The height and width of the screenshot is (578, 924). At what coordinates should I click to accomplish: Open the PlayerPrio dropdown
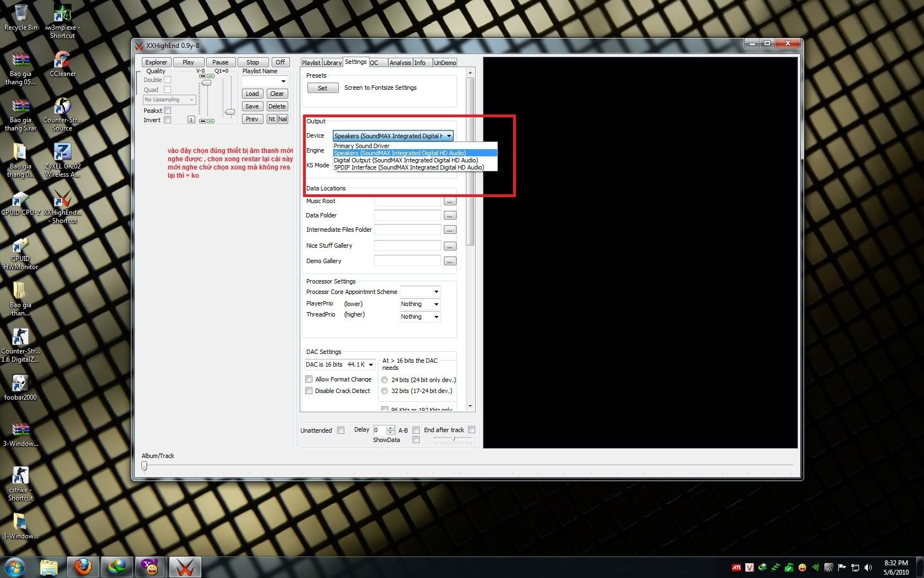(x=420, y=304)
